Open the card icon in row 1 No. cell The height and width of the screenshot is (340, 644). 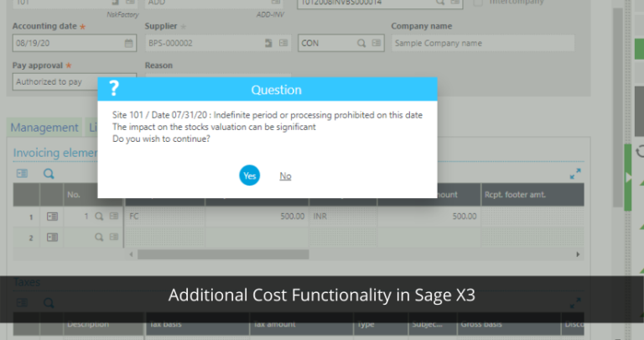pyautogui.click(x=114, y=216)
